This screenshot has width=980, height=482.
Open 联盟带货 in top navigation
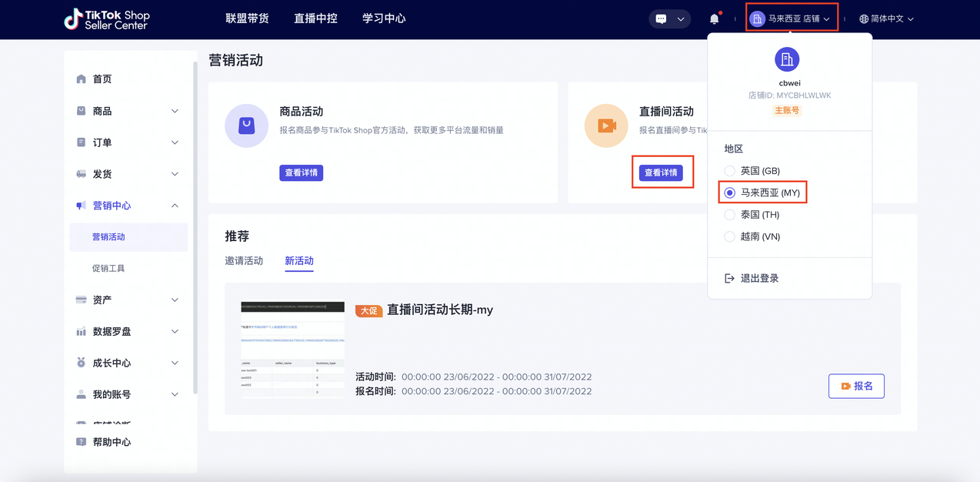coord(247,18)
